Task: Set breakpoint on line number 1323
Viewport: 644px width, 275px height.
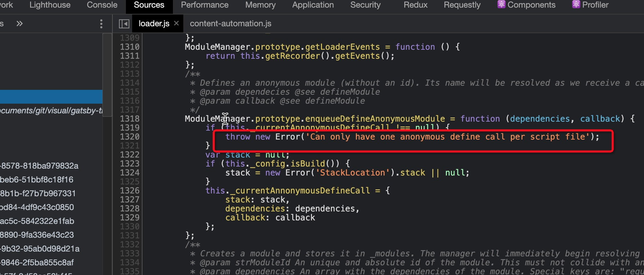Action: pyautogui.click(x=130, y=163)
